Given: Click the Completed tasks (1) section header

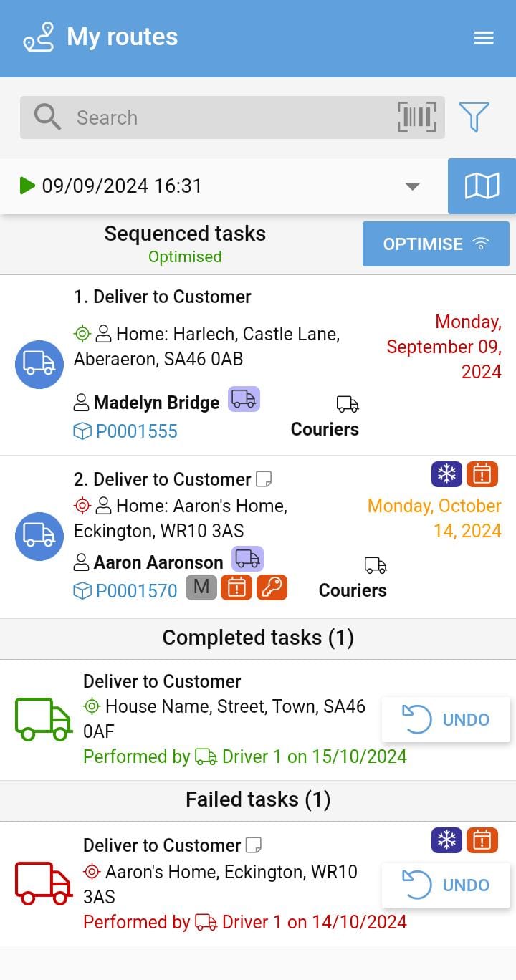Looking at the screenshot, I should [258, 638].
